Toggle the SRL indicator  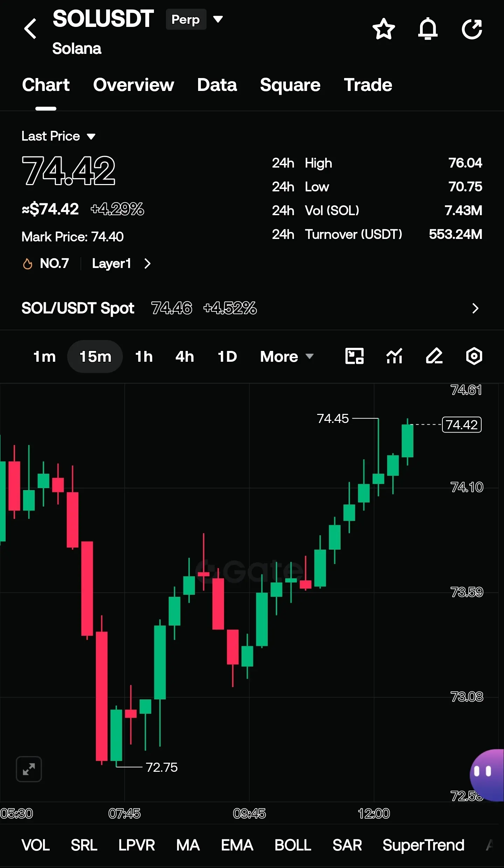click(x=84, y=845)
